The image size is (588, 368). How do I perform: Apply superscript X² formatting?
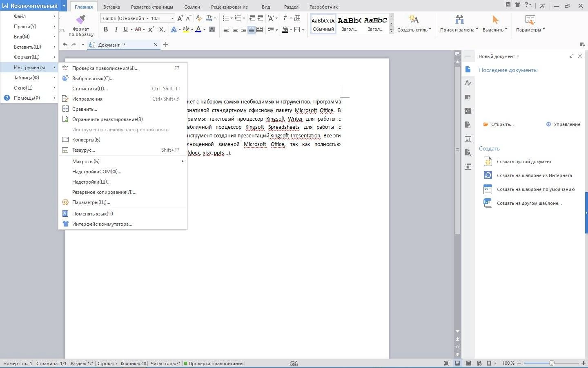(x=151, y=29)
